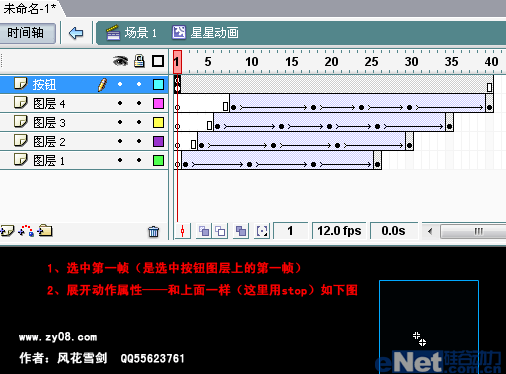506x374 pixels.
Task: Select layer 图层 3
Action: coord(84,122)
